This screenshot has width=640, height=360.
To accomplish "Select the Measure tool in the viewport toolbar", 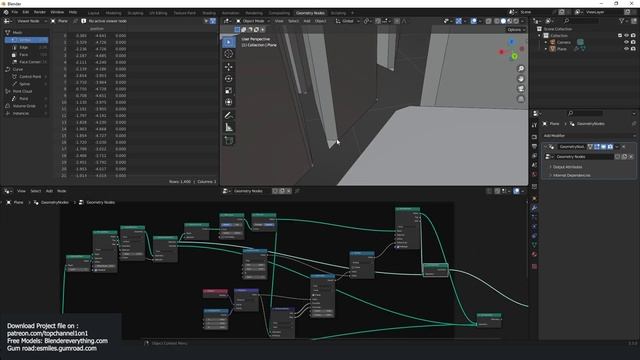I will click(x=229, y=127).
